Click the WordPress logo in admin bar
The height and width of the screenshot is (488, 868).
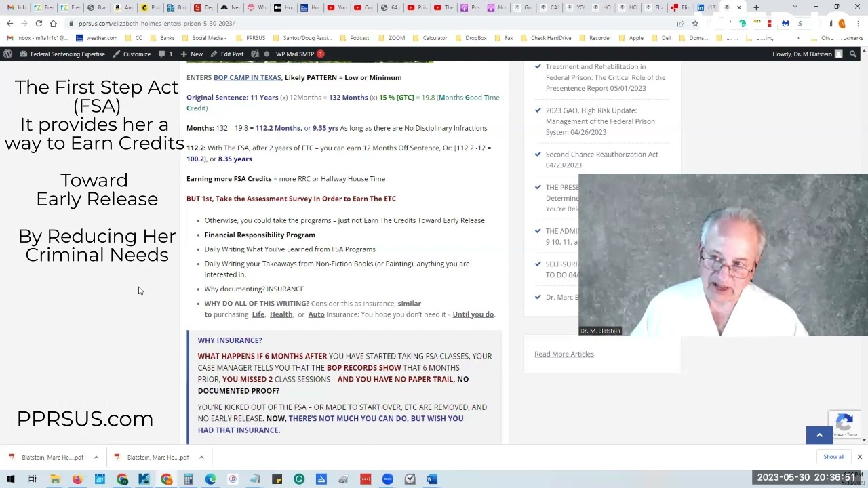[7, 54]
